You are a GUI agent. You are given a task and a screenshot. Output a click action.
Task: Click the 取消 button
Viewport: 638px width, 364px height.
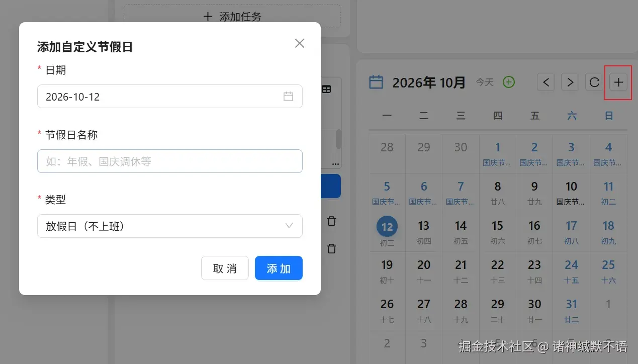tap(225, 268)
